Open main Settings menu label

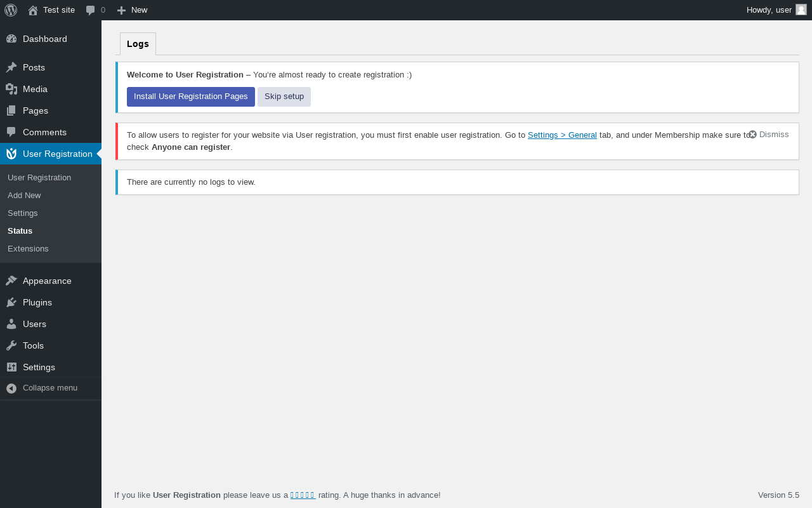(39, 367)
